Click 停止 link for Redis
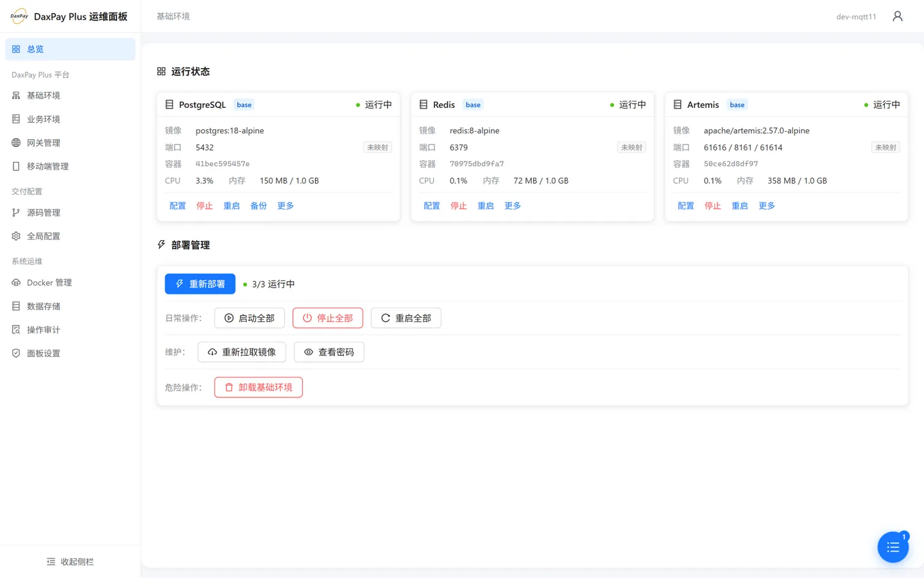Image resolution: width=924 pixels, height=578 pixels. point(459,206)
